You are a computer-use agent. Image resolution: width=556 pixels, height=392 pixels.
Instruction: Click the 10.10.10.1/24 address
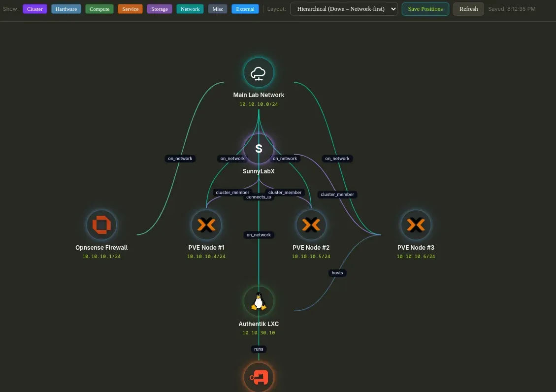point(101,256)
